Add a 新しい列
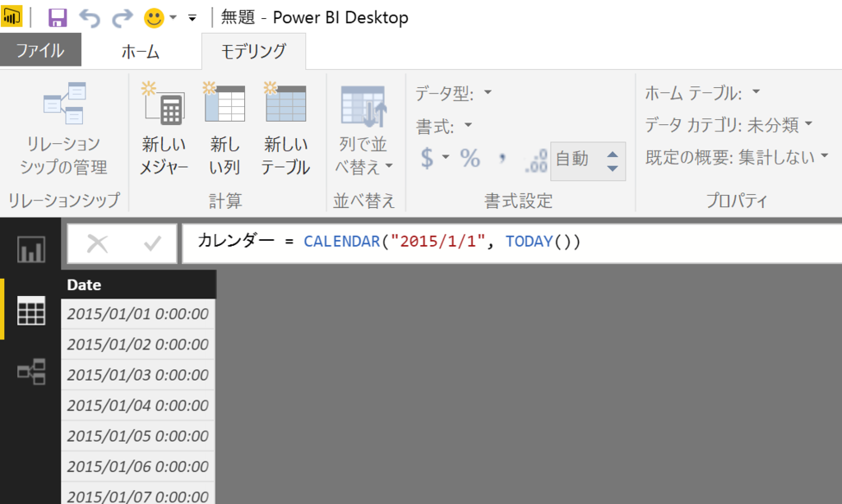Screen dimensions: 842x504 224,129
